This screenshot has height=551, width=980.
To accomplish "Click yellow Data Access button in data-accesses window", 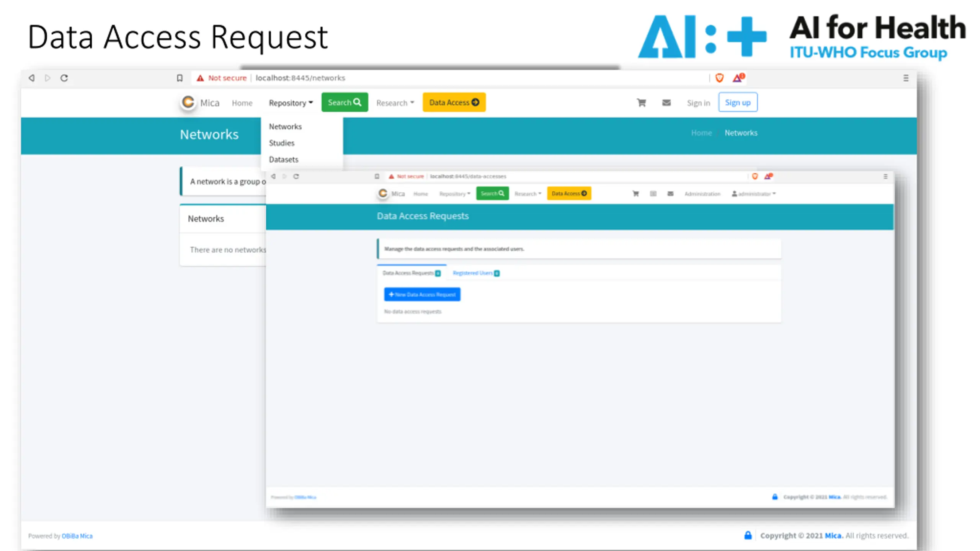I will (x=569, y=193).
